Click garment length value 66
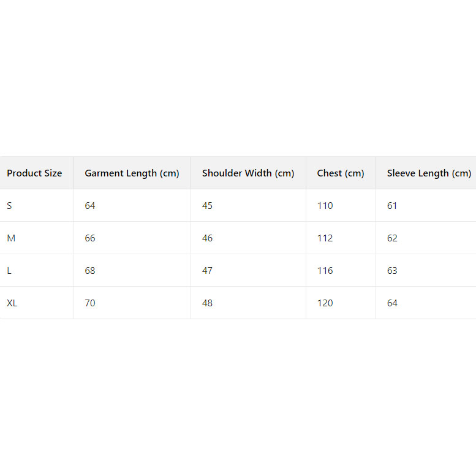 [90, 238]
